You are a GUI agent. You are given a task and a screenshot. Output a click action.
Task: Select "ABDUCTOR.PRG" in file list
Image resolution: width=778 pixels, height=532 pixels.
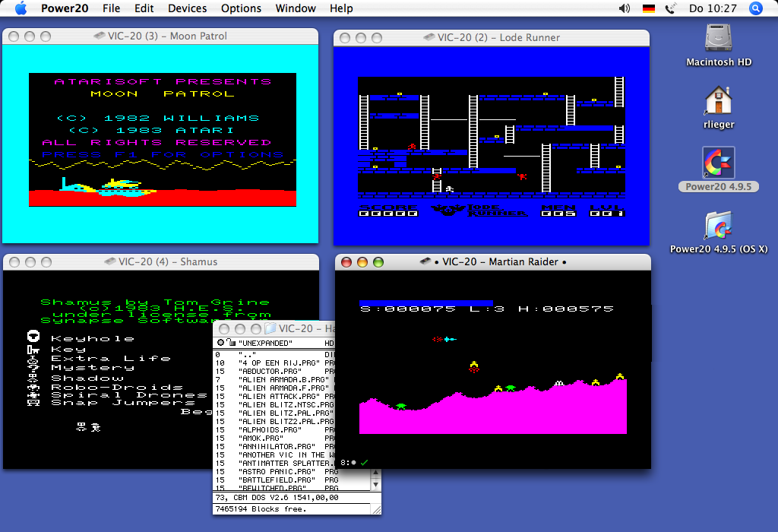tap(274, 371)
